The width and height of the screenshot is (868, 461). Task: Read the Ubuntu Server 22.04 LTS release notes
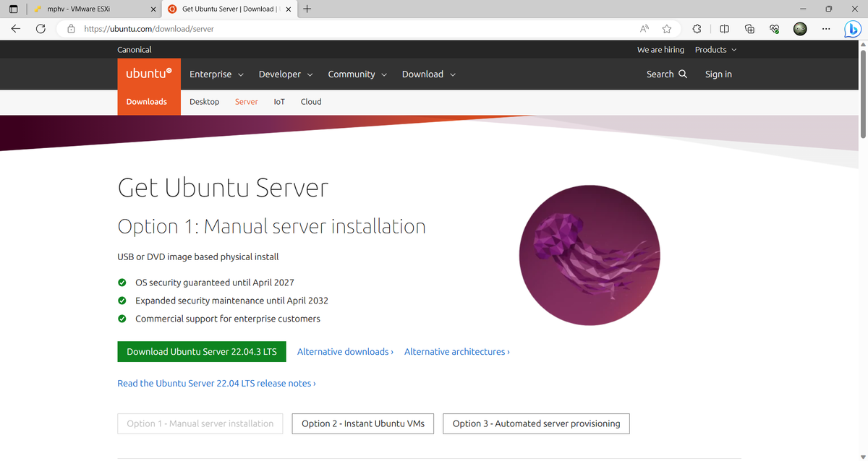pos(216,384)
